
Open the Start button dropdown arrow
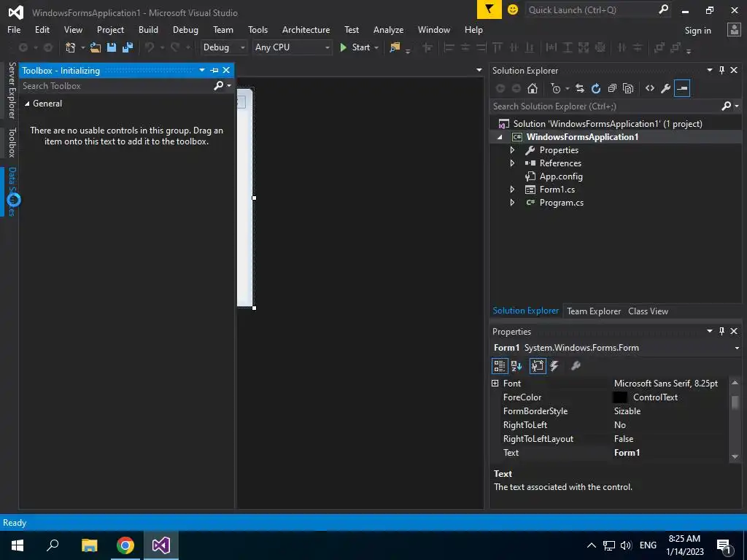coord(376,47)
